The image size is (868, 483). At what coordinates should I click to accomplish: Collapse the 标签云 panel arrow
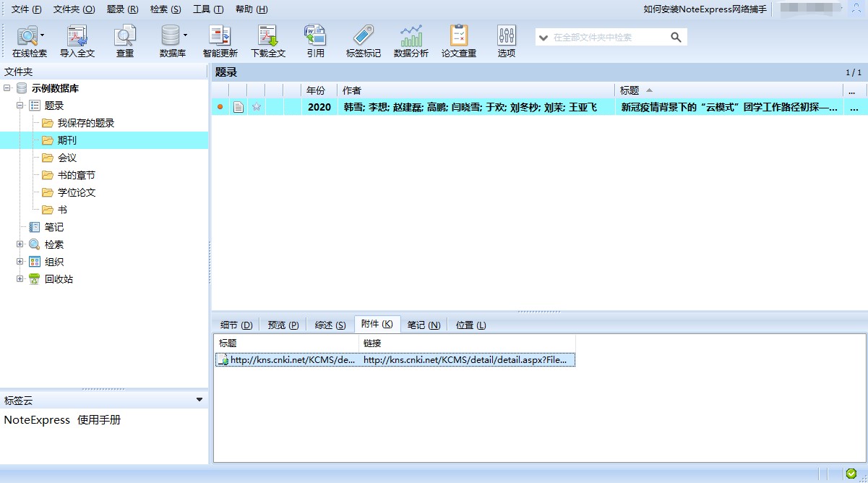coord(199,400)
